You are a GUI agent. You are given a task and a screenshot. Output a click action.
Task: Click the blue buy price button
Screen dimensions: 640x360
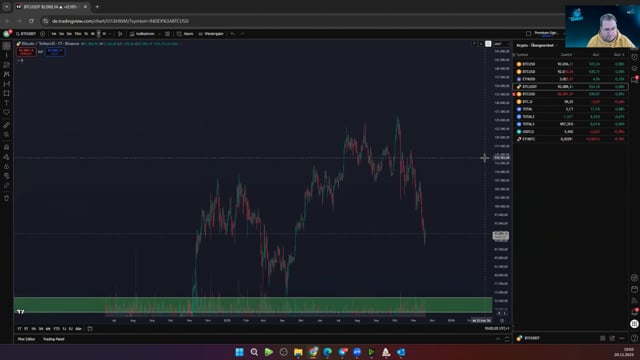click(55, 52)
